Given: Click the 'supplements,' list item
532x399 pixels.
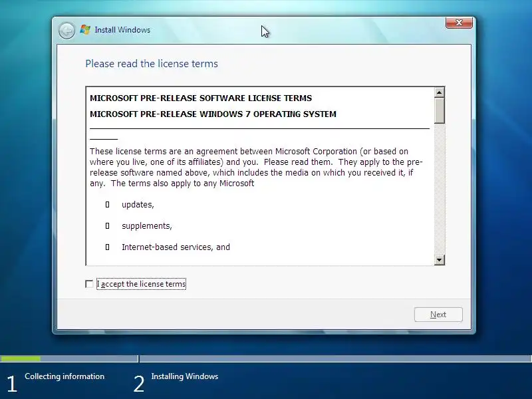Looking at the screenshot, I should tap(147, 226).
